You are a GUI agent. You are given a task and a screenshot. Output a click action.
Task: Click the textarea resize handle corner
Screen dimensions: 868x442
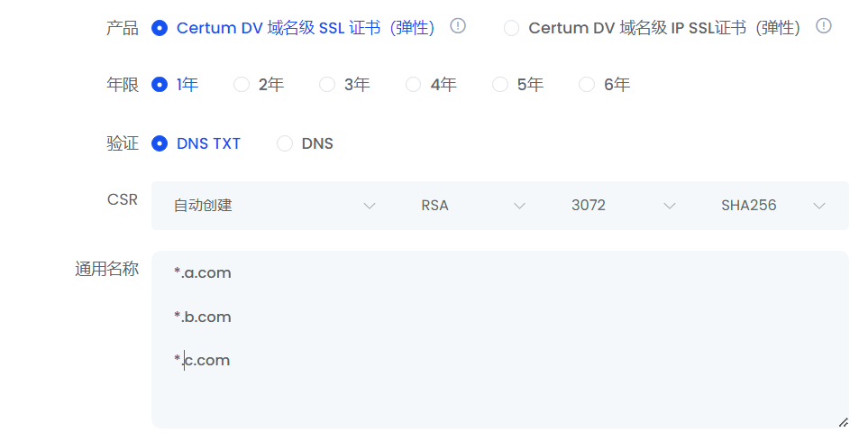843,421
